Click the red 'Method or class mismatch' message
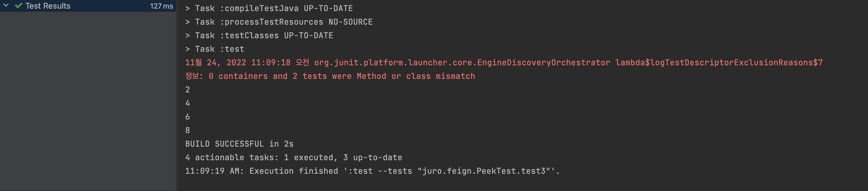The width and height of the screenshot is (868, 191). [x=416, y=76]
